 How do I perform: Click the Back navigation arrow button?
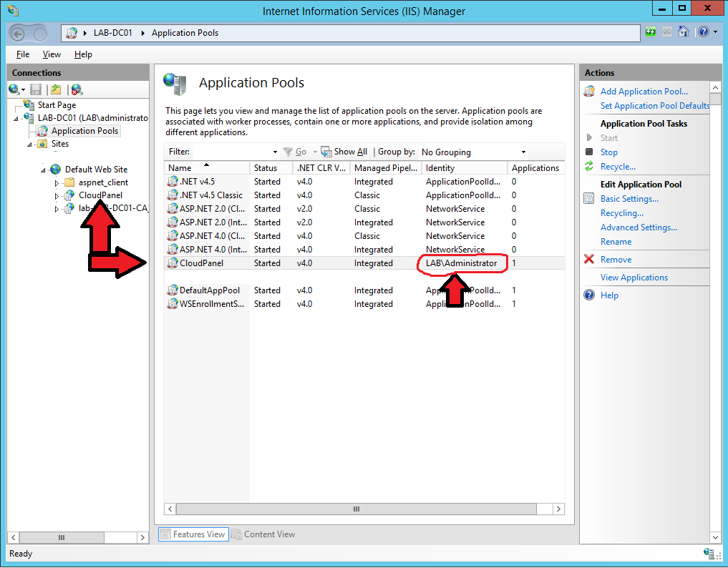pos(19,33)
